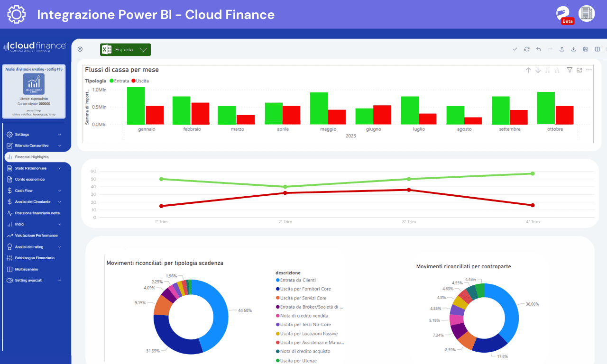Toggle the Uscita legend item

coord(140,81)
